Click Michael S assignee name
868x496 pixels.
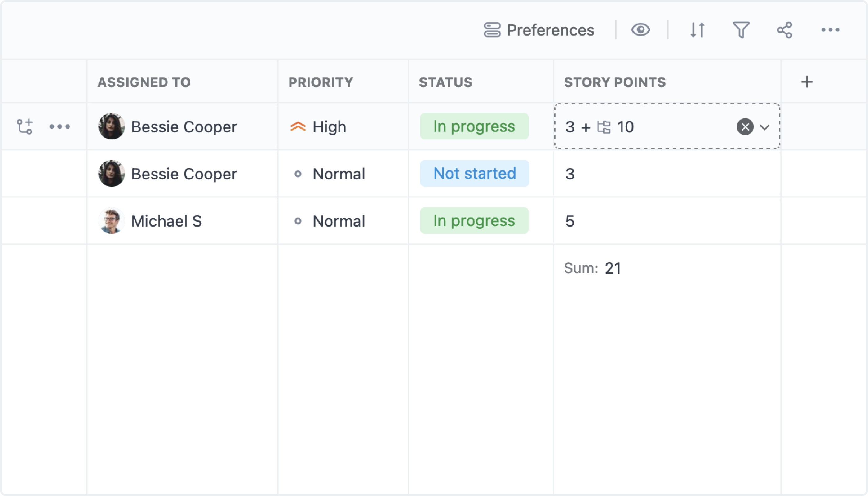click(166, 221)
